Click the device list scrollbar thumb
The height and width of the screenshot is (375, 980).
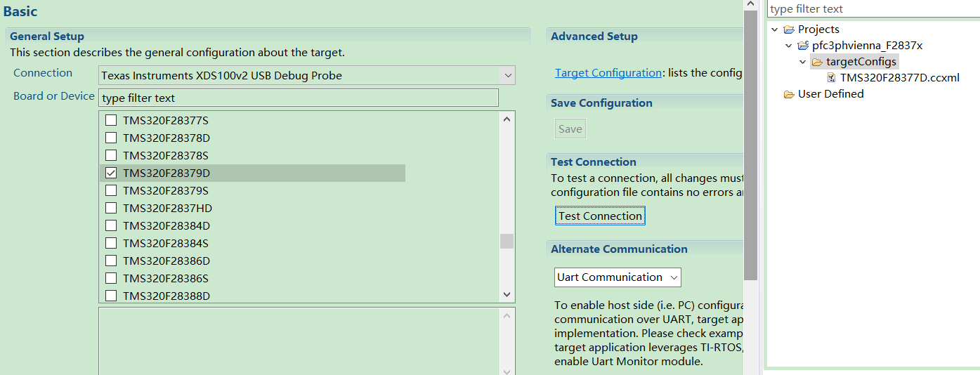point(507,241)
